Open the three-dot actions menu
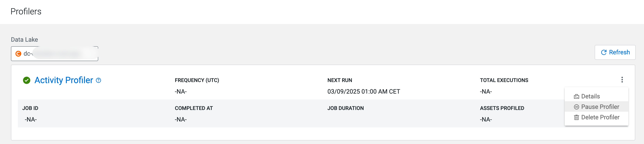Image resolution: width=644 pixels, height=144 pixels. [622, 80]
